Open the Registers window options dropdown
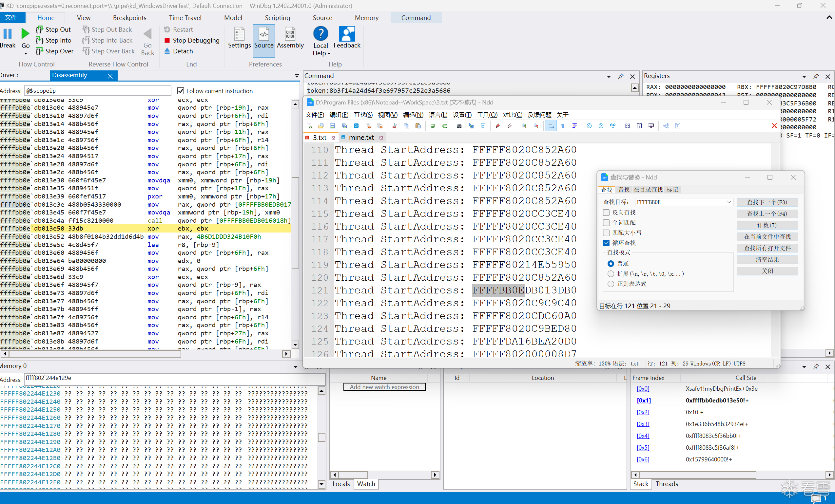 tap(804, 77)
